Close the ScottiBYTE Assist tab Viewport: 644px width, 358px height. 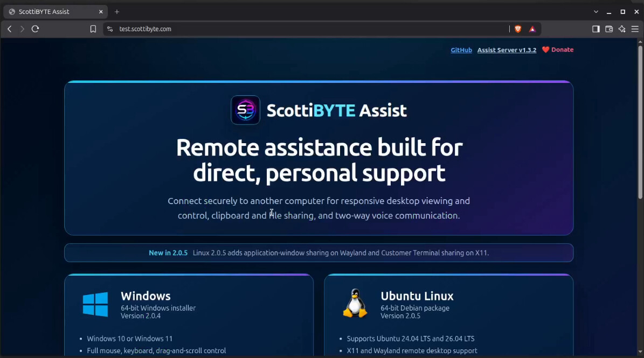point(101,12)
